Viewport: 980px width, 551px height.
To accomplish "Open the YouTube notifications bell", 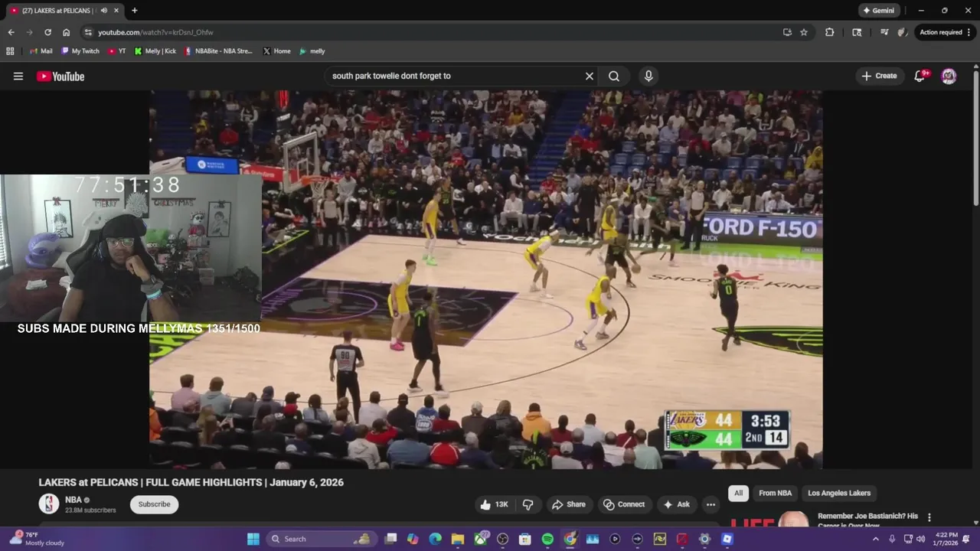I will pos(920,76).
